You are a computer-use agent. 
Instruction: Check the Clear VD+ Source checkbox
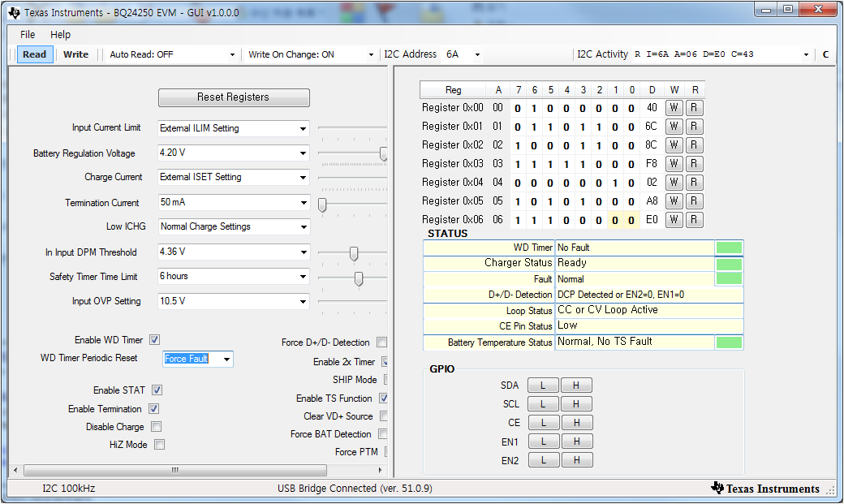(x=384, y=416)
